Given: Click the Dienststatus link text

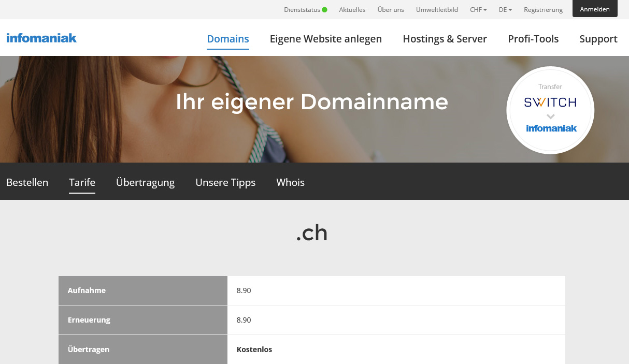Looking at the screenshot, I should coord(302,9).
